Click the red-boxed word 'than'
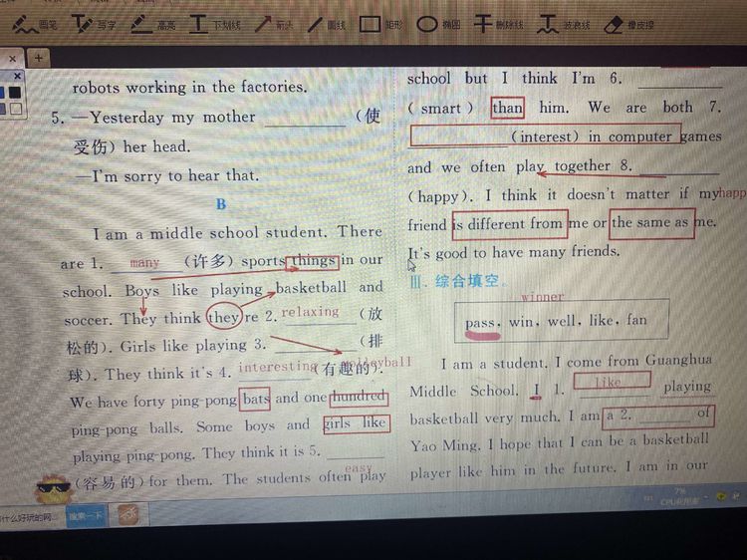Image resolution: width=747 pixels, height=560 pixels. coord(507,108)
